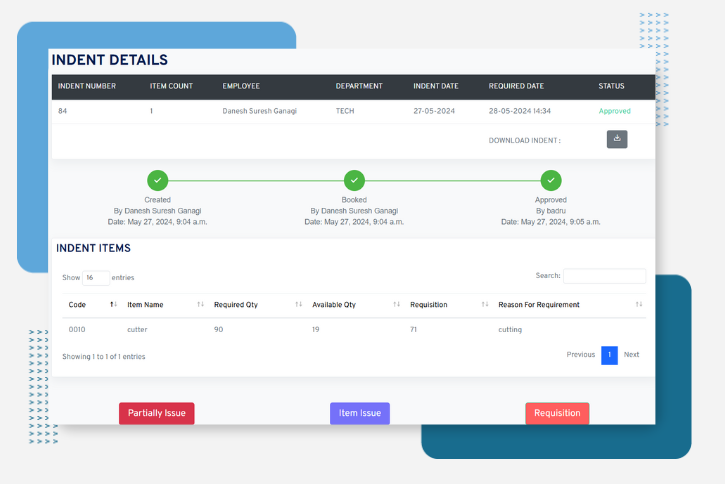The width and height of the screenshot is (725, 484).
Task: Sort by Reason For Requirement arrows
Action: pos(639,304)
